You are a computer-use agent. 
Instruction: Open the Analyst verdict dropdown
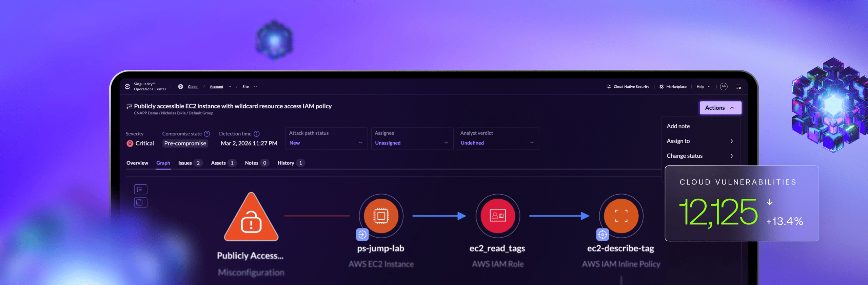click(x=498, y=138)
